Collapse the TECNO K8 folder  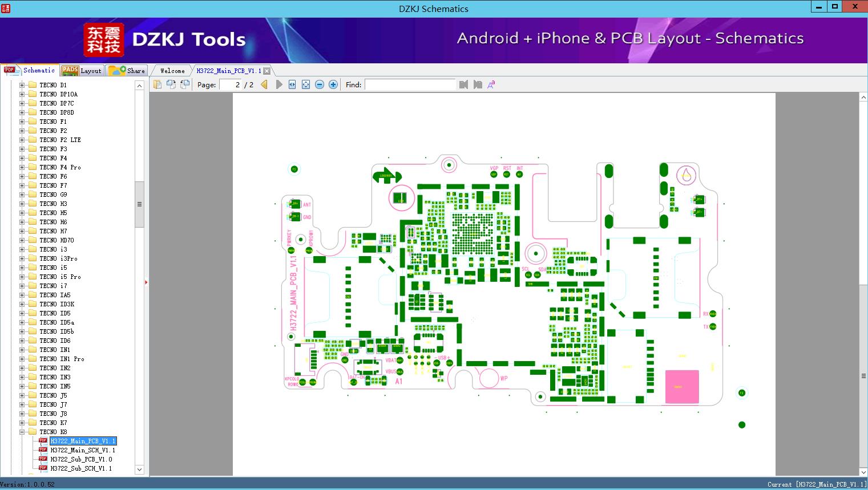click(22, 432)
